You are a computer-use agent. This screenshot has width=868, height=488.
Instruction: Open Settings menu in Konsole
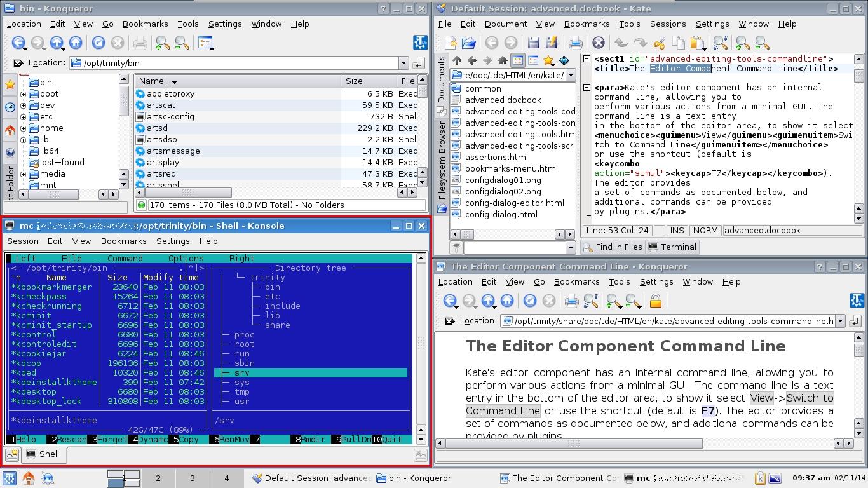pyautogui.click(x=173, y=241)
